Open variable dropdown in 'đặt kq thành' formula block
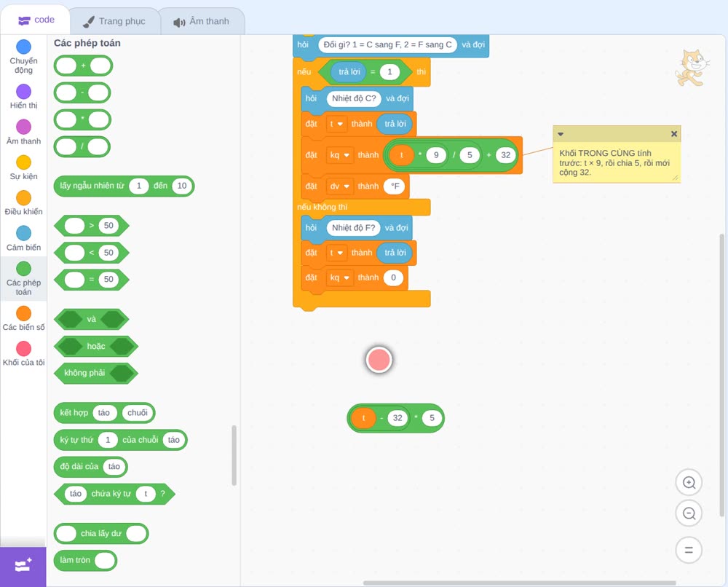Image resolution: width=728 pixels, height=587 pixels. [339, 155]
